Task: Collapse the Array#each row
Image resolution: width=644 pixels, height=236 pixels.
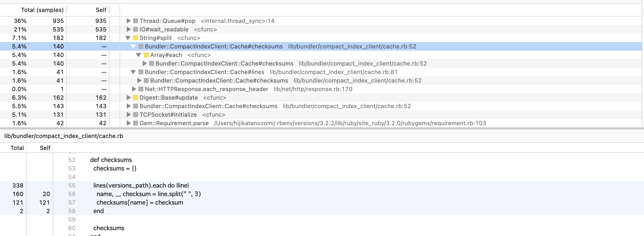Action: tap(138, 55)
